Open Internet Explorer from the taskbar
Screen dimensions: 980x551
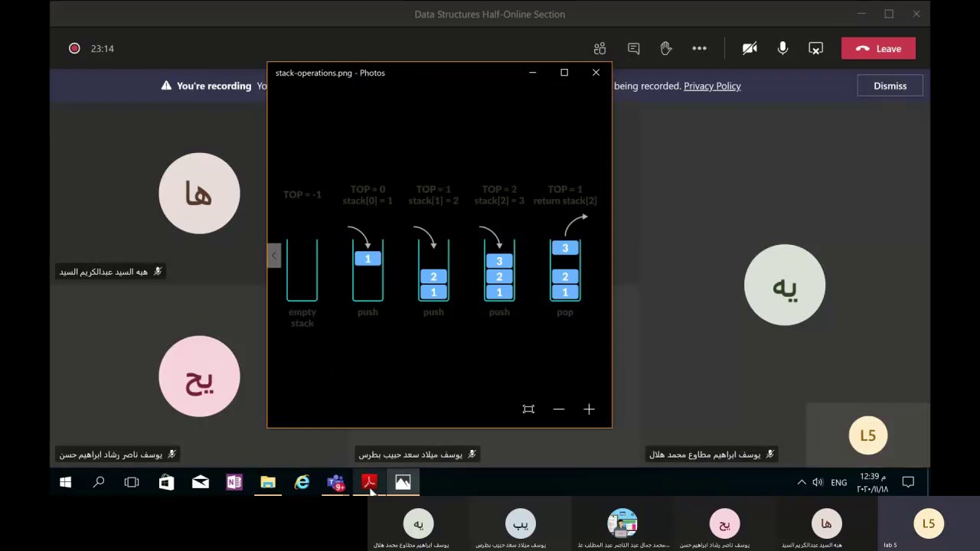pyautogui.click(x=302, y=482)
